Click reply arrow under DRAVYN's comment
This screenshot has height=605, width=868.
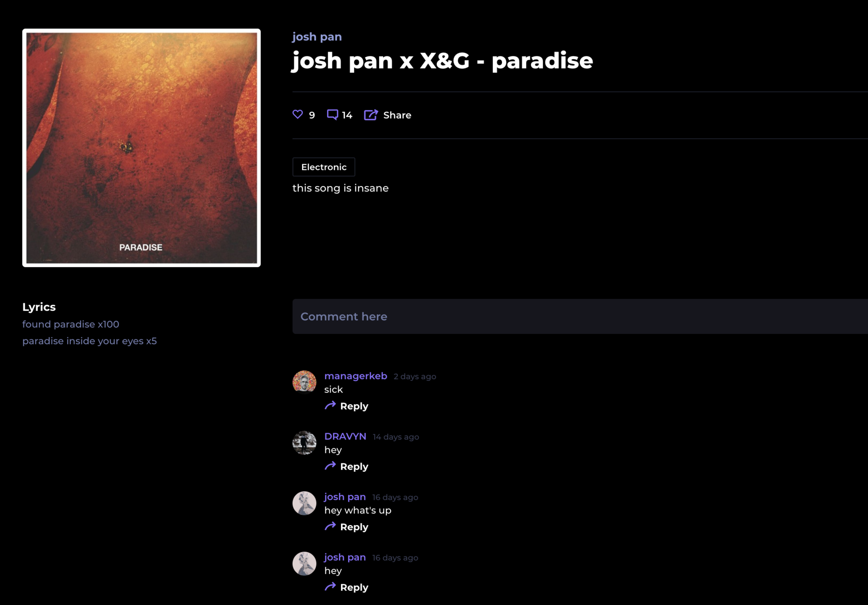330,466
